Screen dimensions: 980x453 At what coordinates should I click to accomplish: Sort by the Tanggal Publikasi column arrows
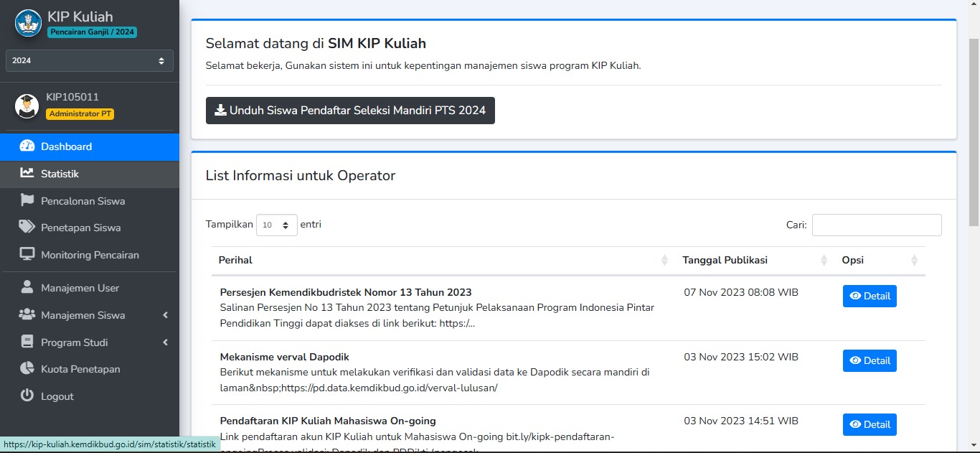824,260
